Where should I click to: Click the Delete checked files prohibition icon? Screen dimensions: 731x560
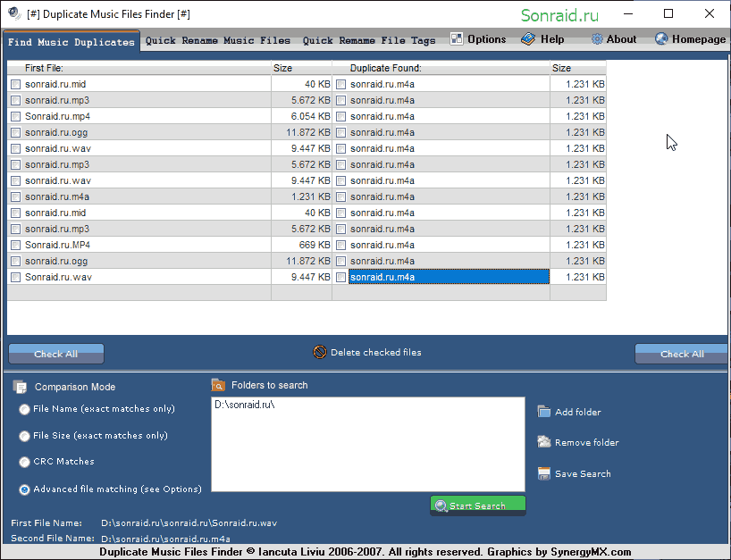coord(320,352)
